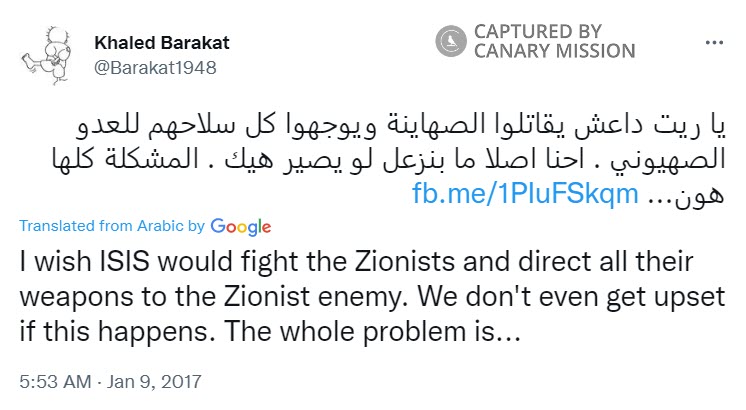Open the three-dot more options menu
746x410 pixels.
[x=714, y=43]
